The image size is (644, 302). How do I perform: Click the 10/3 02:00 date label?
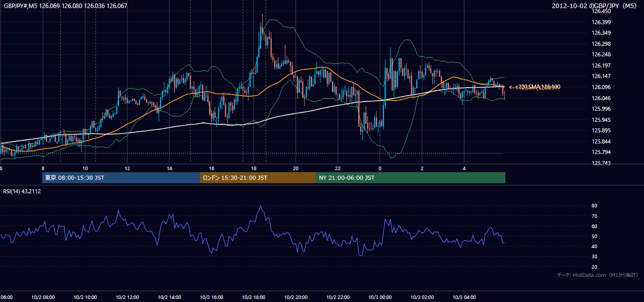click(x=422, y=297)
